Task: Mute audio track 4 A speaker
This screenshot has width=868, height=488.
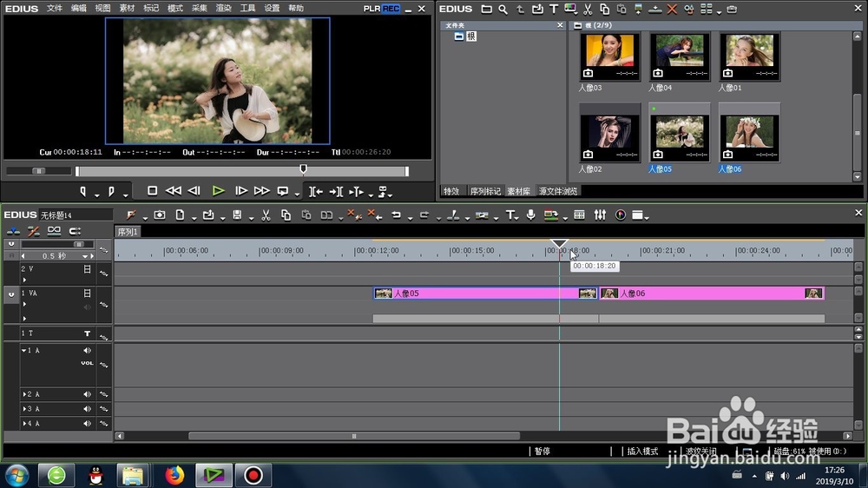Action: click(x=87, y=423)
